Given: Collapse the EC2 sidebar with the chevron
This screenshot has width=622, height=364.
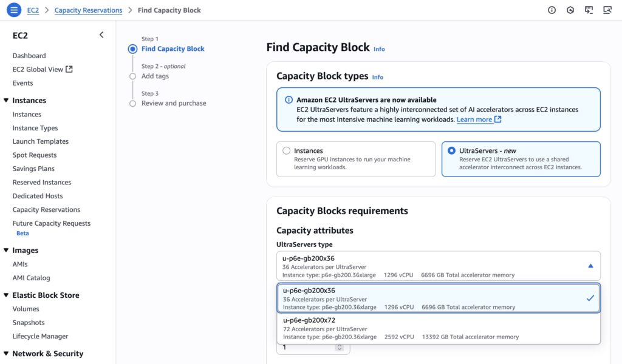Looking at the screenshot, I should pos(101,35).
